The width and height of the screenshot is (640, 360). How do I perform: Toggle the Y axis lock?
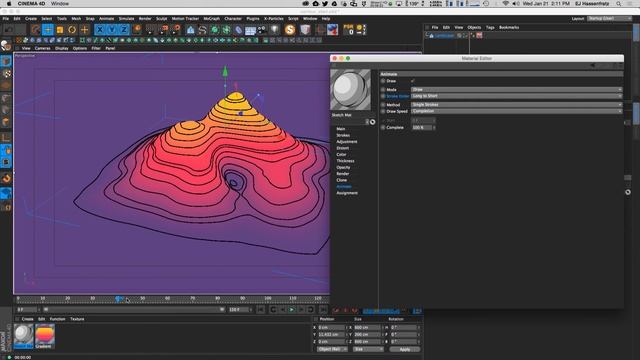coord(112,29)
